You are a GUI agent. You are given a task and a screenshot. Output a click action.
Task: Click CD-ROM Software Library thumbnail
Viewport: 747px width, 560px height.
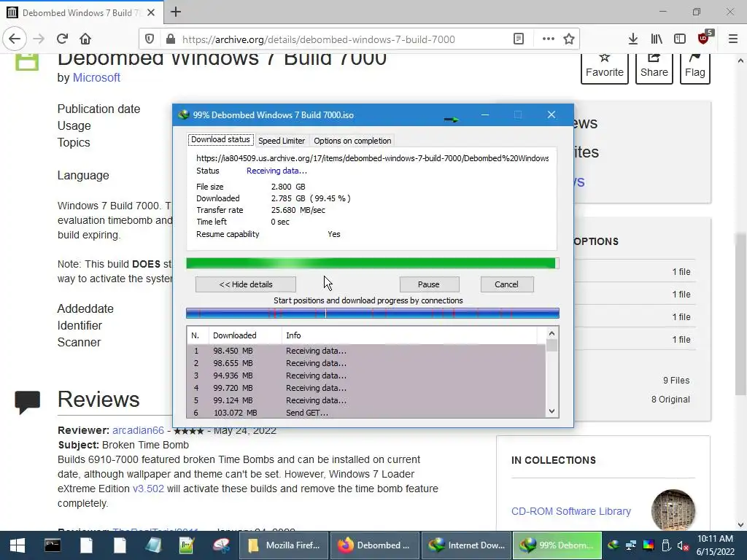tap(673, 510)
